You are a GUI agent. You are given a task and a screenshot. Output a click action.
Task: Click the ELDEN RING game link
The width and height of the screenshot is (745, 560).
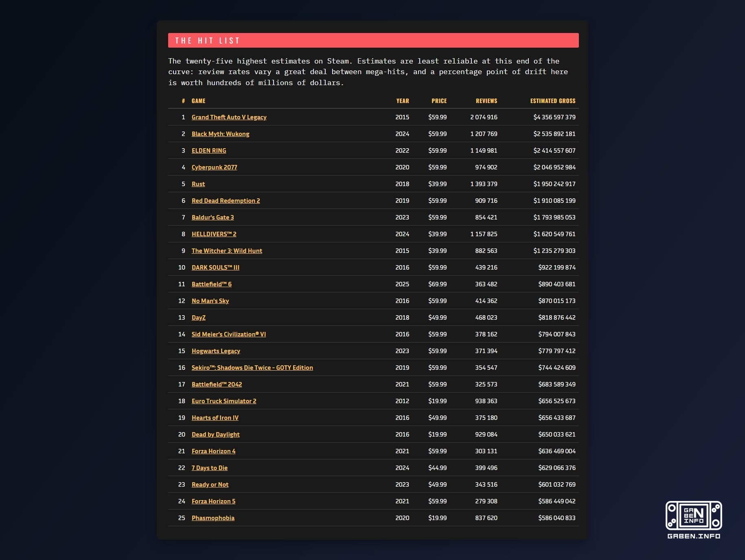coord(209,151)
